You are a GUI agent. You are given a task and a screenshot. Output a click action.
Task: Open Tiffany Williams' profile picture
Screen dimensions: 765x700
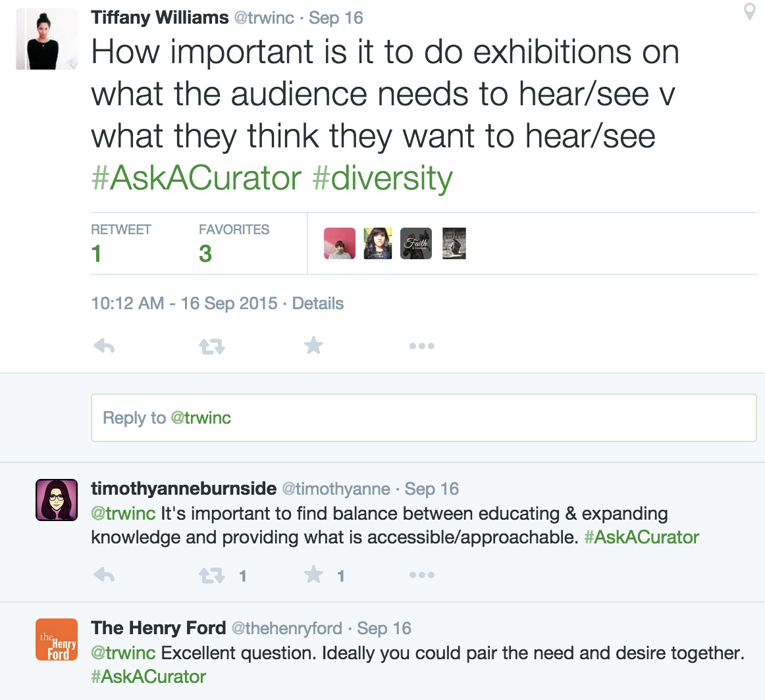tap(47, 39)
